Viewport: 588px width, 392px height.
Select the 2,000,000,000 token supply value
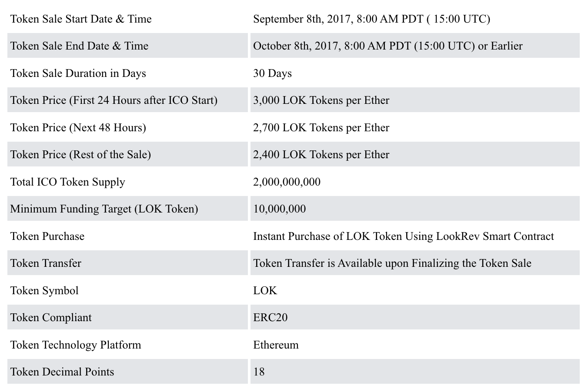[x=287, y=182]
